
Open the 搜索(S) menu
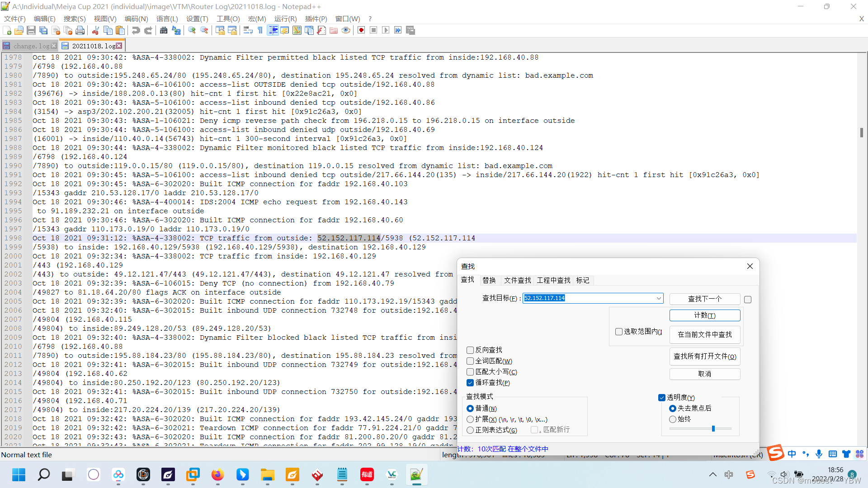click(x=74, y=19)
